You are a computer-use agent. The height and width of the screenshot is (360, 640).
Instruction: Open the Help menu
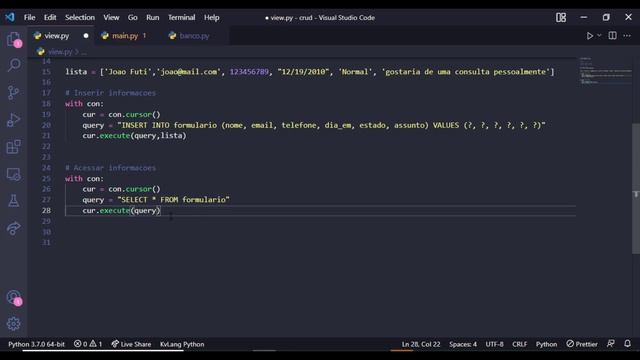[x=211, y=18]
